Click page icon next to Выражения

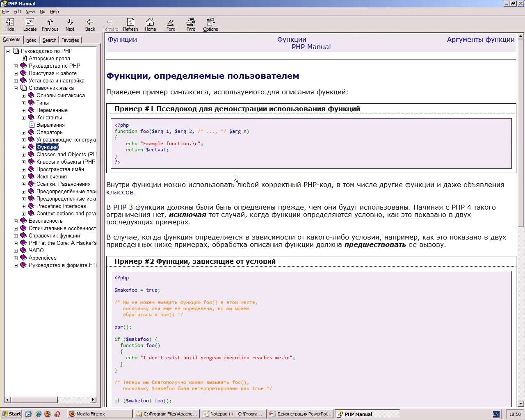(x=32, y=125)
